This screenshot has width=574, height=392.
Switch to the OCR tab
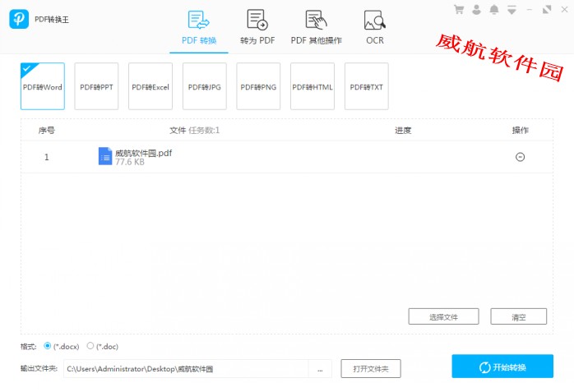[x=375, y=28]
